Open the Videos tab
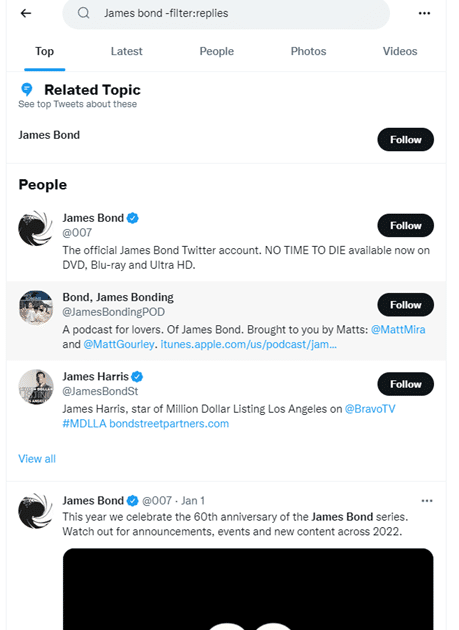459x630 pixels. coord(400,51)
